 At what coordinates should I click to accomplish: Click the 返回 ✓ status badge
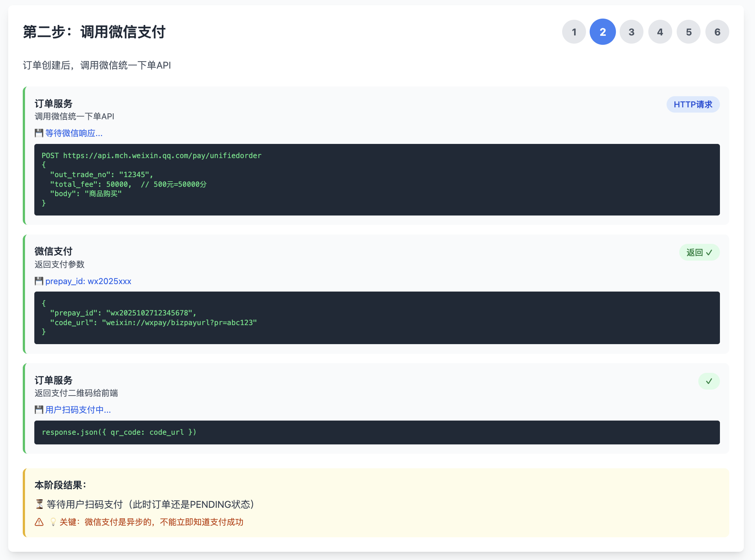click(x=699, y=252)
